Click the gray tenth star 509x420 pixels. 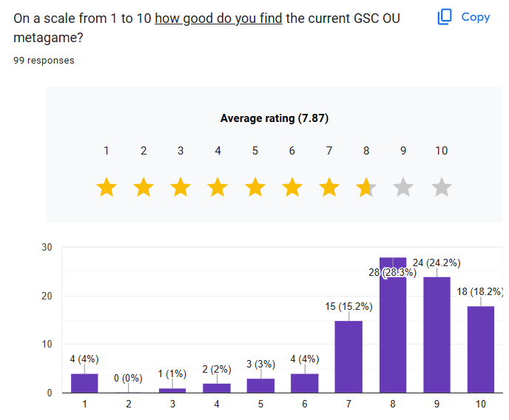pyautogui.click(x=442, y=187)
